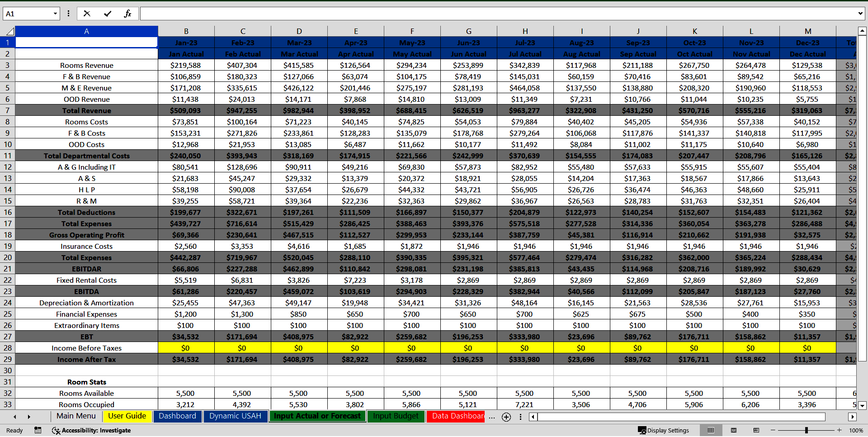Click the $407,304 Feb Rooms Revenue cell

point(243,65)
